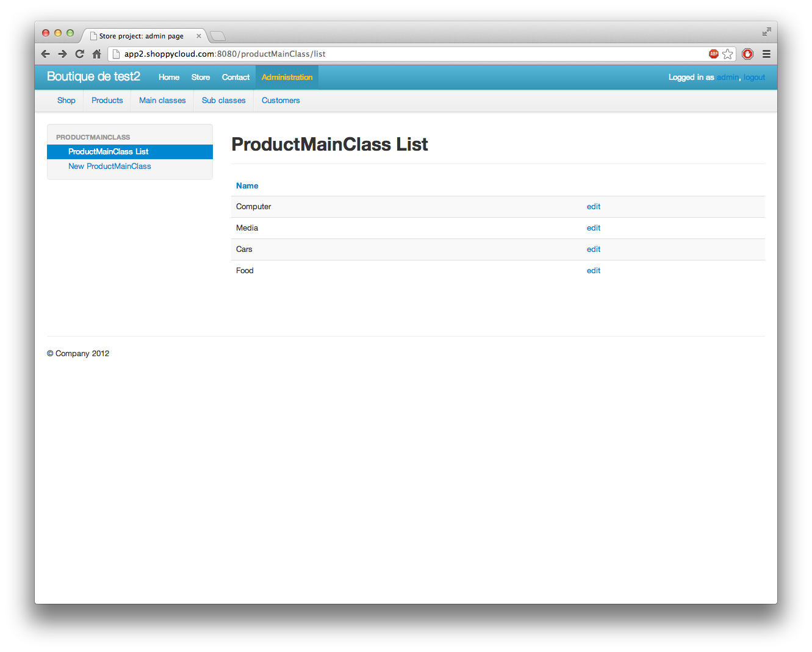
Task: Click the browser back arrow
Action: pyautogui.click(x=45, y=54)
